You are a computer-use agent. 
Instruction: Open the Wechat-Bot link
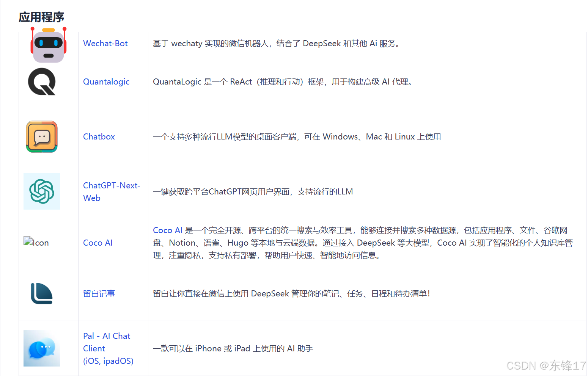coord(105,43)
